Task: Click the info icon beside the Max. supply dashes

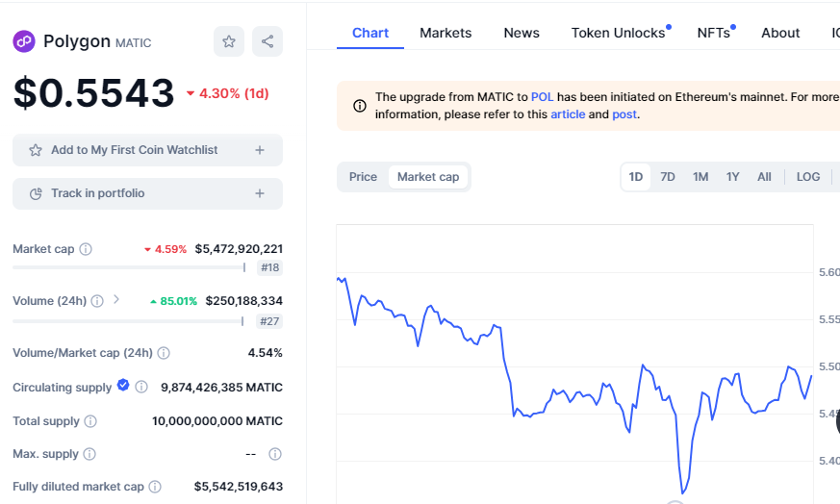Action: [275, 454]
